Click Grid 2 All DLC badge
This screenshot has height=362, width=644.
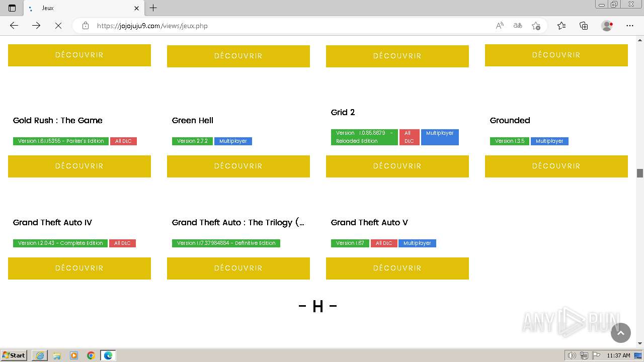pos(410,137)
